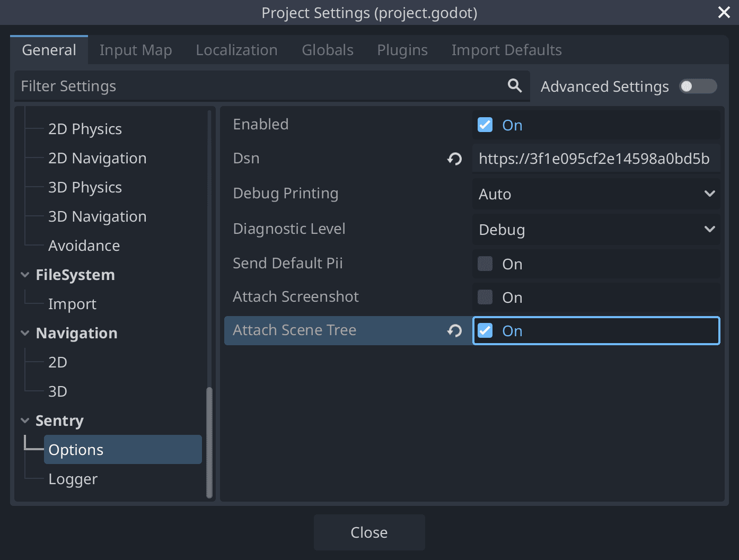Enable the Advanced Settings toggle
This screenshot has width=739, height=560.
click(x=698, y=86)
